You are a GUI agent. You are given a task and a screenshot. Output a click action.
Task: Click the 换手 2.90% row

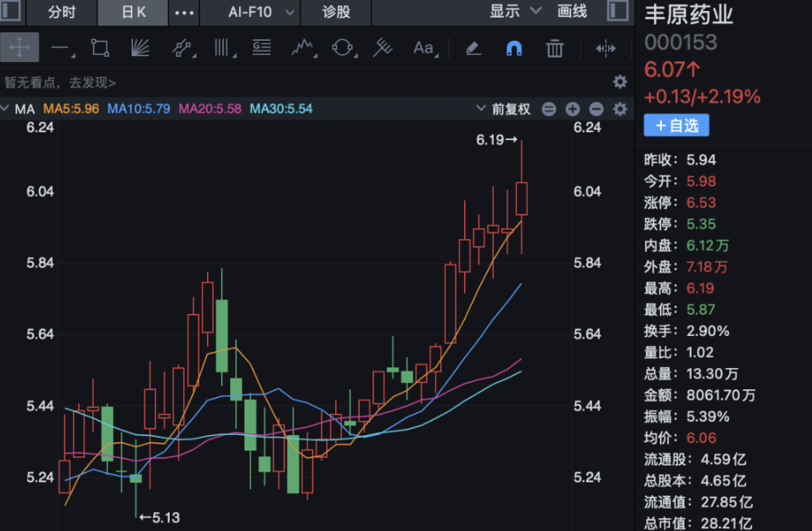(686, 331)
